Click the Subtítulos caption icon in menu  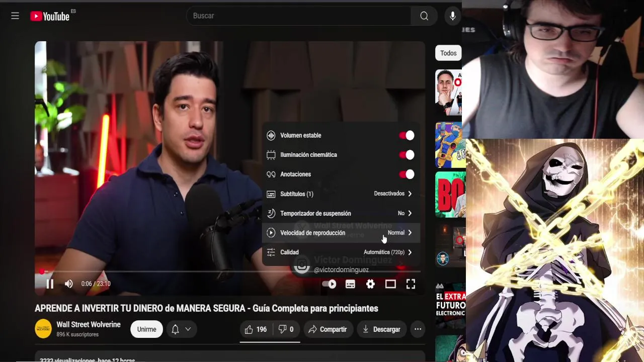tap(271, 194)
